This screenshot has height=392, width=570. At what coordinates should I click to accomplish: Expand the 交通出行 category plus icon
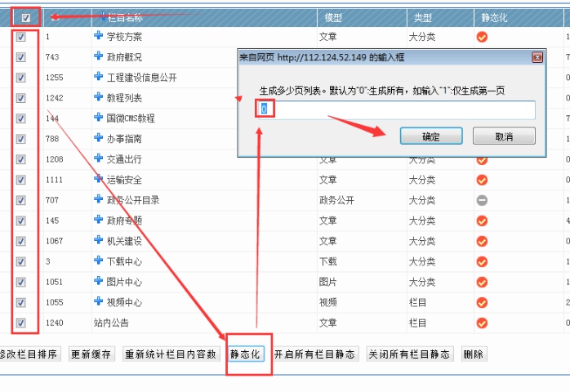point(99,159)
